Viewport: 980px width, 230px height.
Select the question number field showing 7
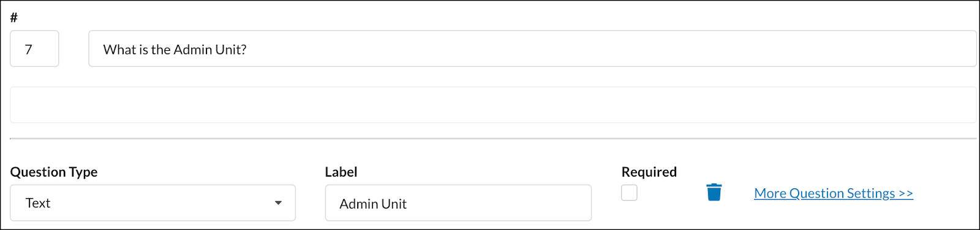point(34,49)
